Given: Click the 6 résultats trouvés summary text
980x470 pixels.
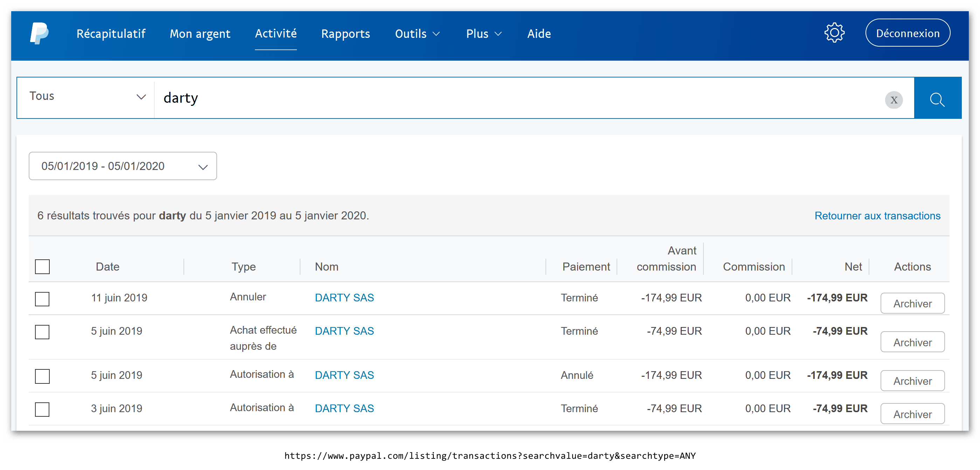Looking at the screenshot, I should tap(203, 216).
